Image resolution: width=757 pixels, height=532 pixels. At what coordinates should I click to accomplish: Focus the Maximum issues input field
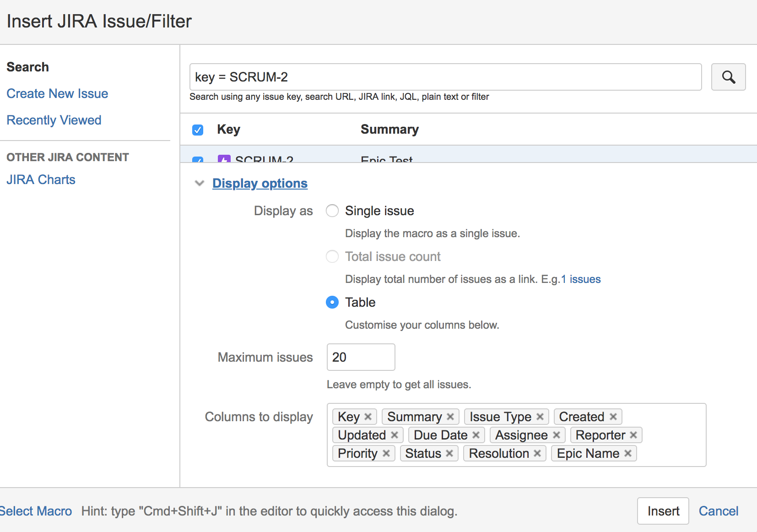(361, 357)
